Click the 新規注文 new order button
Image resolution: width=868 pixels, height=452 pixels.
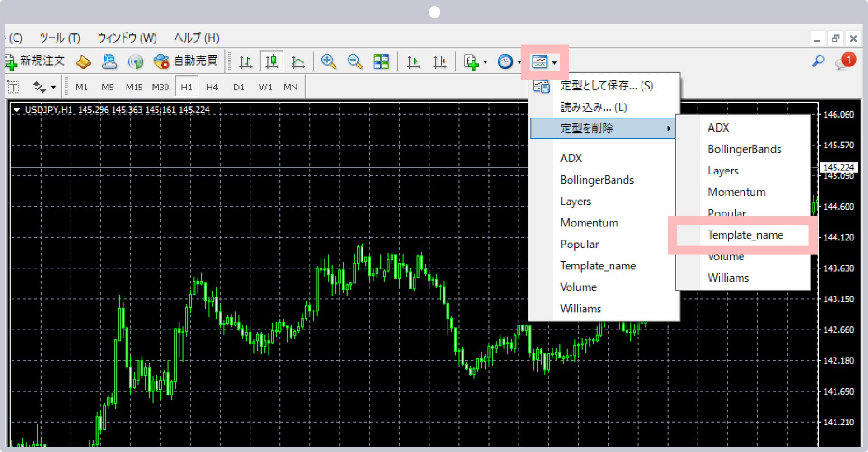[36, 61]
